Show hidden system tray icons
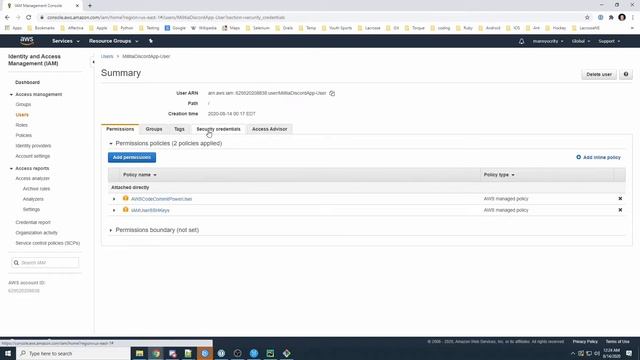Image resolution: width=640 pixels, height=360 pixels. 573,353
